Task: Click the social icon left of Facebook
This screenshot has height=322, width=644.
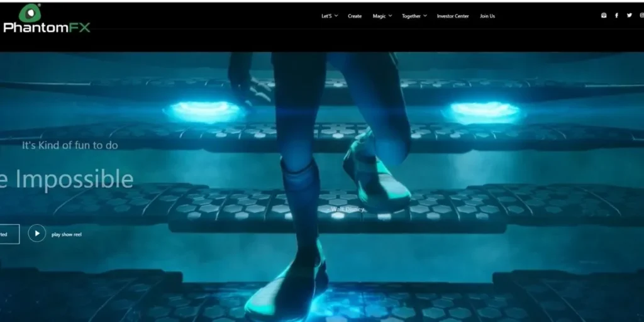Action: [x=604, y=16]
